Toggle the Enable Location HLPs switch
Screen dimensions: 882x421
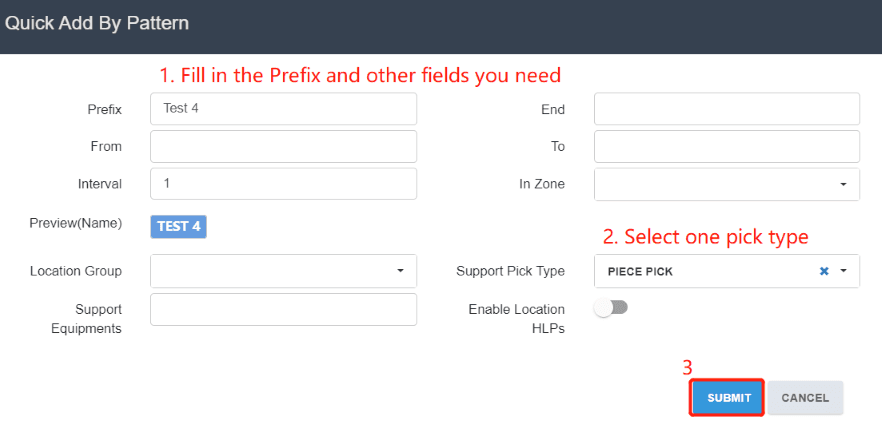click(611, 308)
